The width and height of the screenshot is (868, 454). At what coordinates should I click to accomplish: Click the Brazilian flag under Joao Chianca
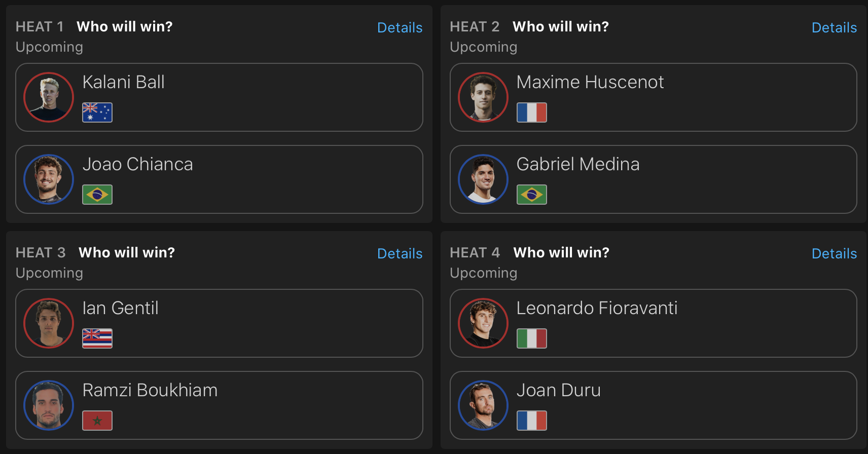click(x=97, y=195)
